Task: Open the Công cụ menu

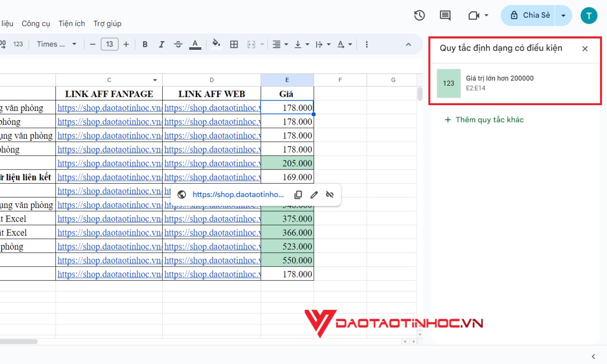Action: click(36, 23)
